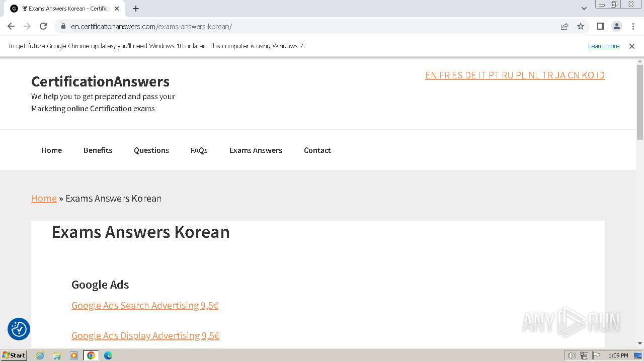Open the Contact menu item
644x362 pixels.
tap(317, 150)
